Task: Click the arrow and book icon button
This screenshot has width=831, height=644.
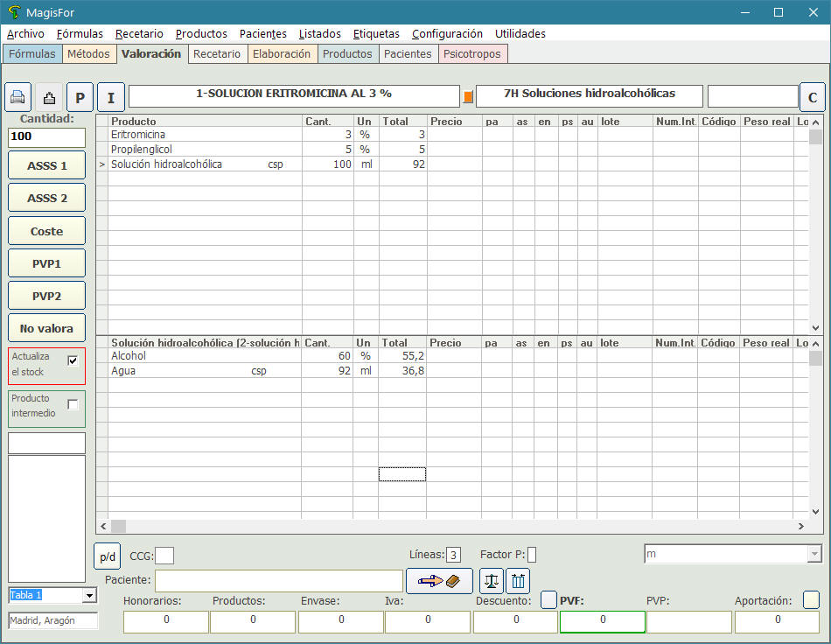Action: [x=439, y=581]
